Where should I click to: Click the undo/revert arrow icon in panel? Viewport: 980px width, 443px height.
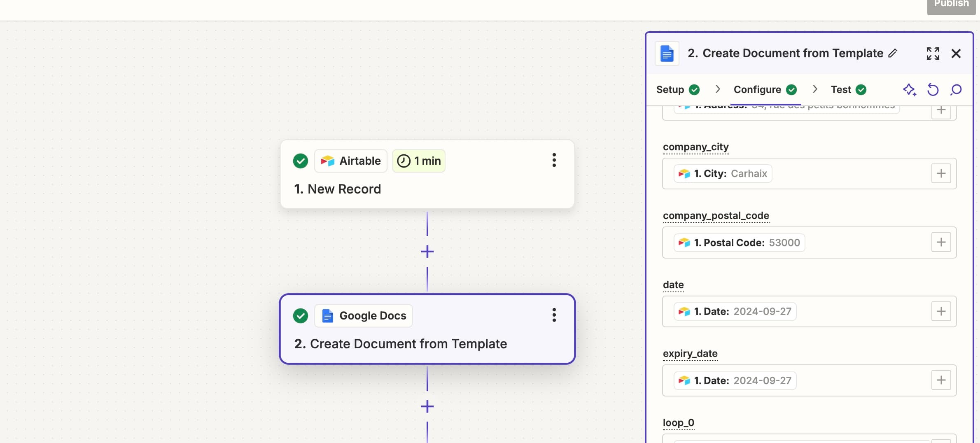[x=933, y=89]
